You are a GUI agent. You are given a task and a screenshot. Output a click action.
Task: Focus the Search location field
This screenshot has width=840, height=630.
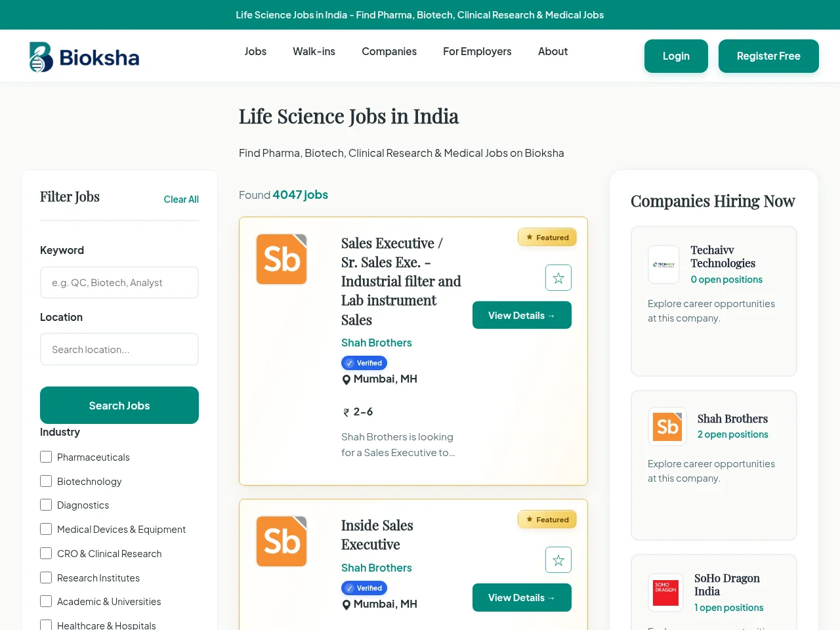click(119, 349)
